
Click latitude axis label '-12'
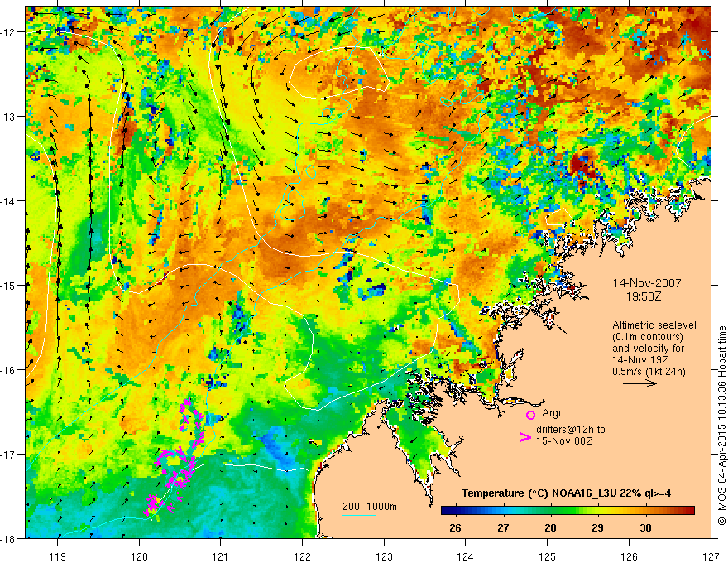(9, 32)
